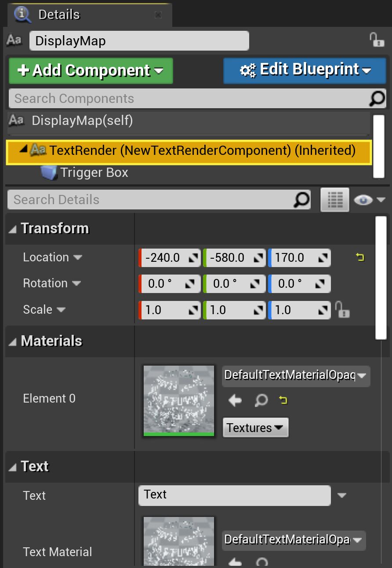Viewport: 392px width, 568px height.
Task: Toggle the Scale uniform lock
Action: point(342,310)
